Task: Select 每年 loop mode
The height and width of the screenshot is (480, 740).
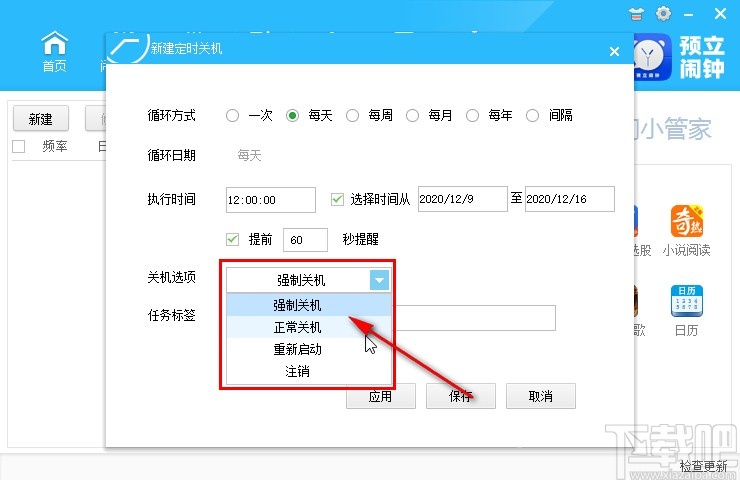Action: pyautogui.click(x=472, y=115)
